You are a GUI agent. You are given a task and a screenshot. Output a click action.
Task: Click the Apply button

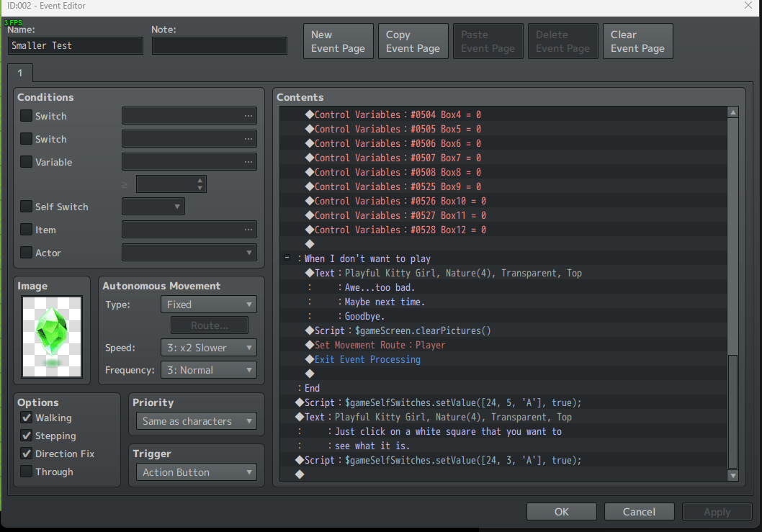[x=717, y=512]
